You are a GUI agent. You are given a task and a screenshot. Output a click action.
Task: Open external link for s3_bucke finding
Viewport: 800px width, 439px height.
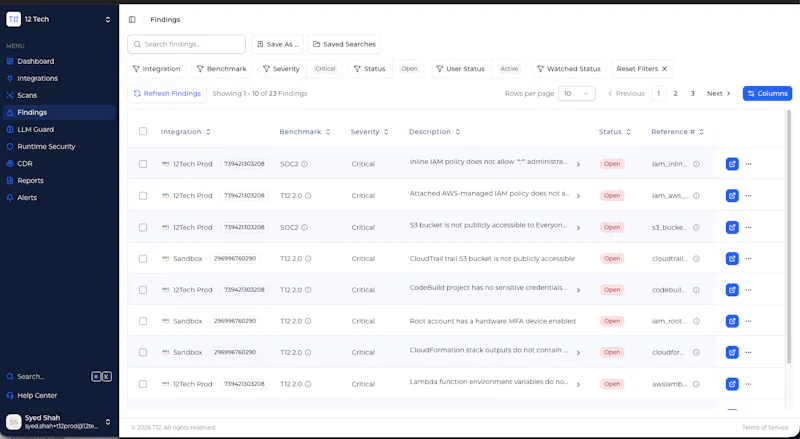pos(732,227)
